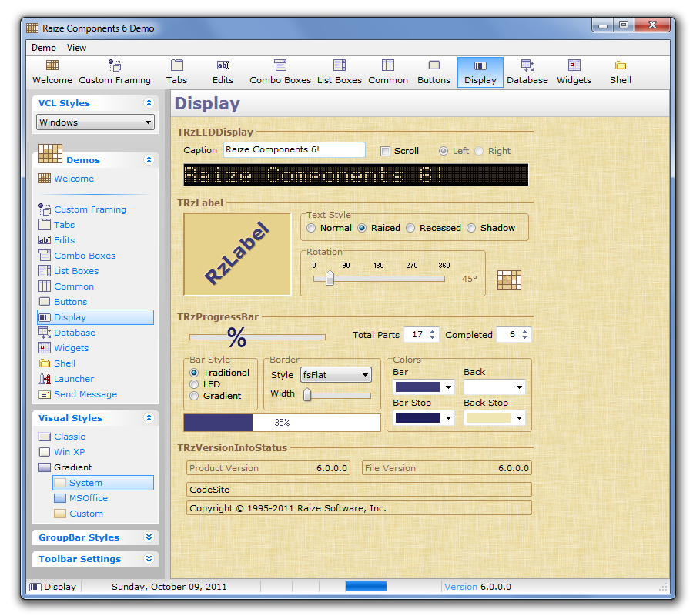Open the Common toolbar page
Image resolution: width=693 pixels, height=616 pixels.
point(388,72)
